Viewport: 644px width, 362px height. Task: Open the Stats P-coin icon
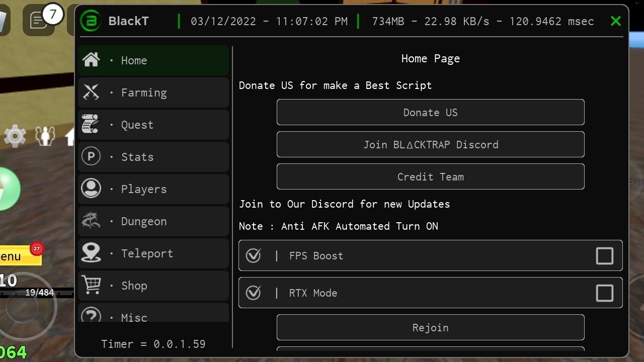91,156
